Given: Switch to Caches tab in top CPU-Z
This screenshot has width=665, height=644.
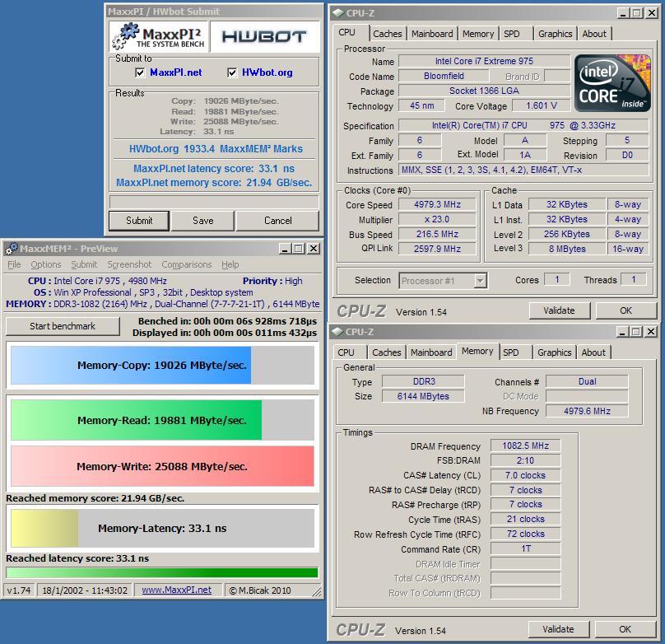Looking at the screenshot, I should [x=388, y=34].
